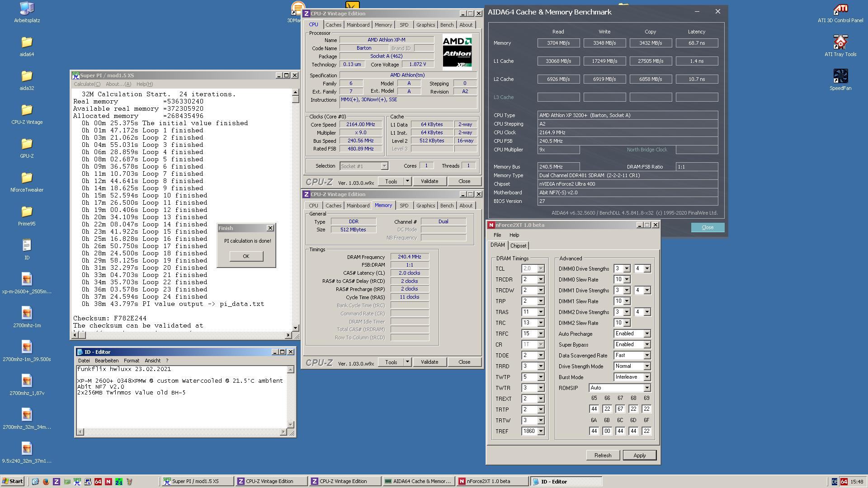
Task: Open the aida64 folder on desktop
Action: click(27, 46)
